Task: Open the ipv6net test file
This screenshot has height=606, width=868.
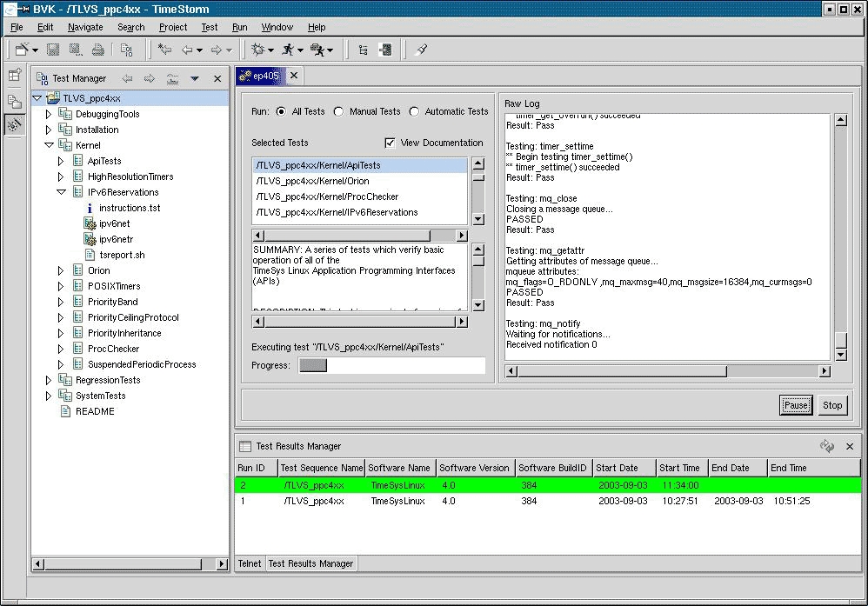Action: [x=114, y=223]
